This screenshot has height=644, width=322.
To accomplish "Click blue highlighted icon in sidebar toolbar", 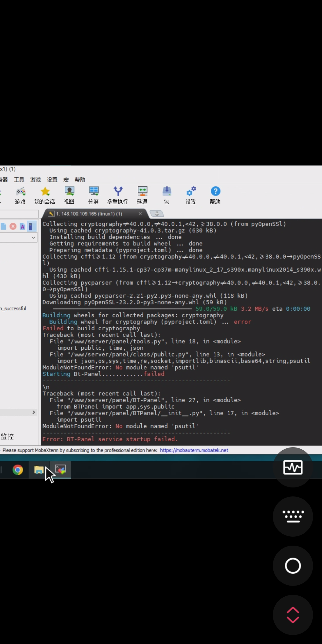I will tap(31, 226).
